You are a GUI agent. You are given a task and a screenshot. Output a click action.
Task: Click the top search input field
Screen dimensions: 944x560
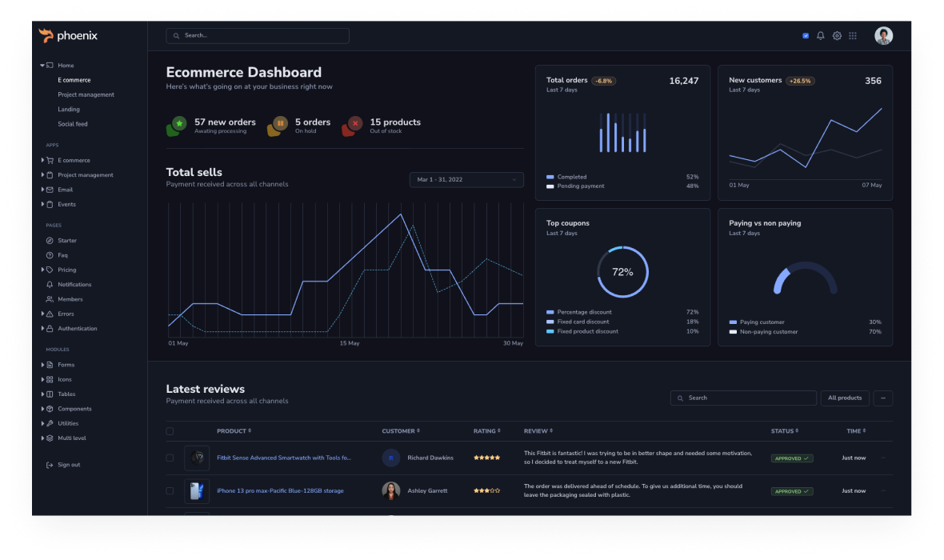pyautogui.click(x=258, y=36)
